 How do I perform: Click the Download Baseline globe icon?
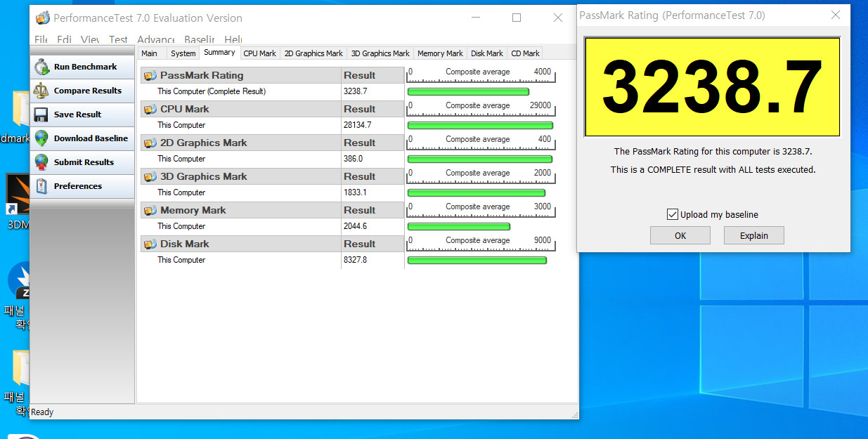point(41,138)
